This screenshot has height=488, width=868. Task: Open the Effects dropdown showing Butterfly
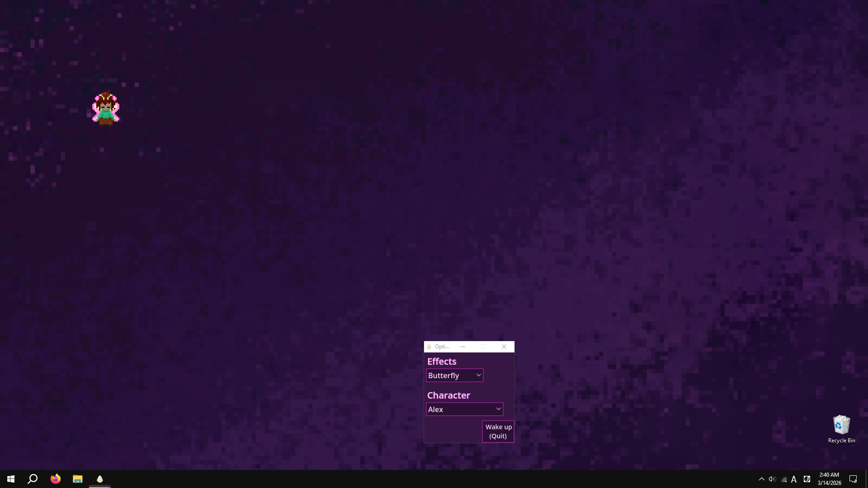coord(454,375)
